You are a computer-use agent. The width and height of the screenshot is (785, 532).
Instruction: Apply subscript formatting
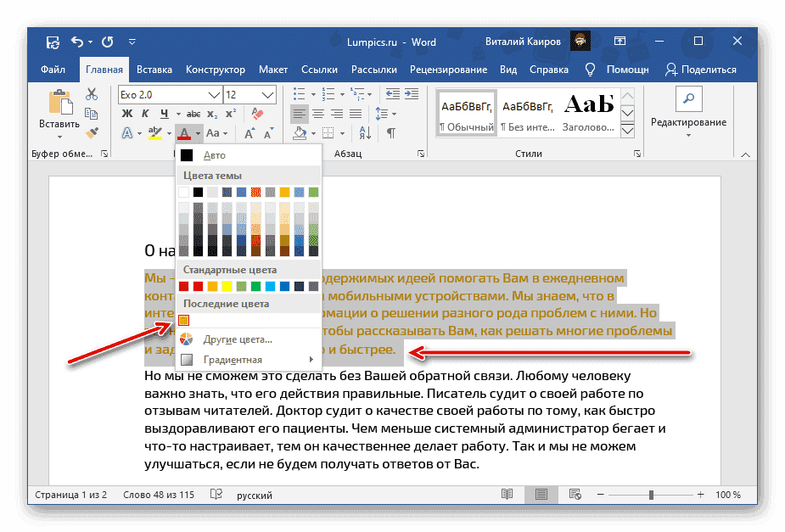[211, 114]
